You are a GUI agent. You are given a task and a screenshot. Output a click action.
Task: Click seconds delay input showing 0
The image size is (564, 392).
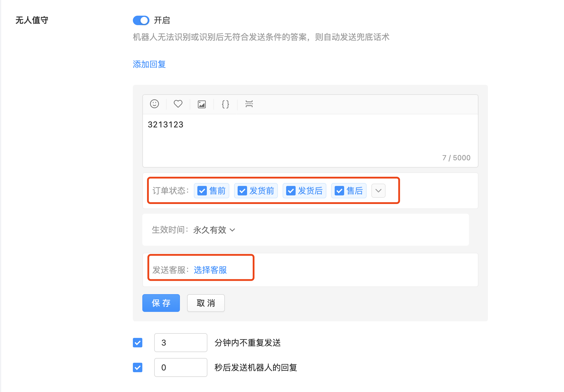click(x=181, y=367)
